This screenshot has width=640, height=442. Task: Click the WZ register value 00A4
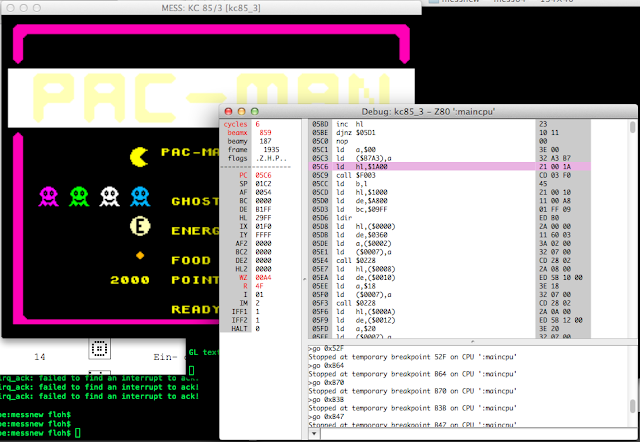click(x=263, y=278)
